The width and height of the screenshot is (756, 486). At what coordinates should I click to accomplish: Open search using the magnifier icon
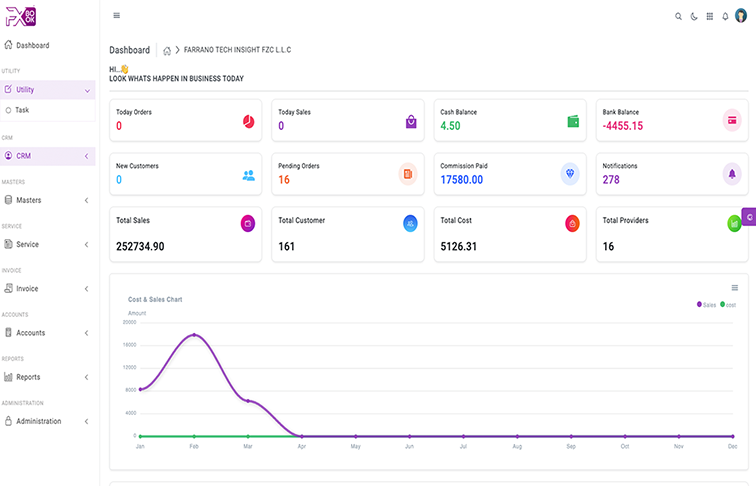[x=679, y=17]
